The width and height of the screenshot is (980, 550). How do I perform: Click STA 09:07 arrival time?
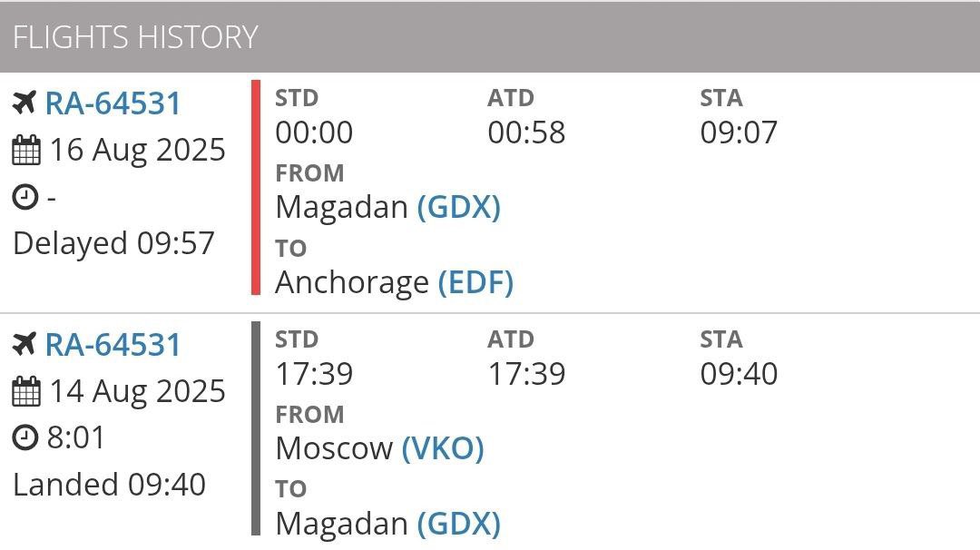pyautogui.click(x=739, y=133)
